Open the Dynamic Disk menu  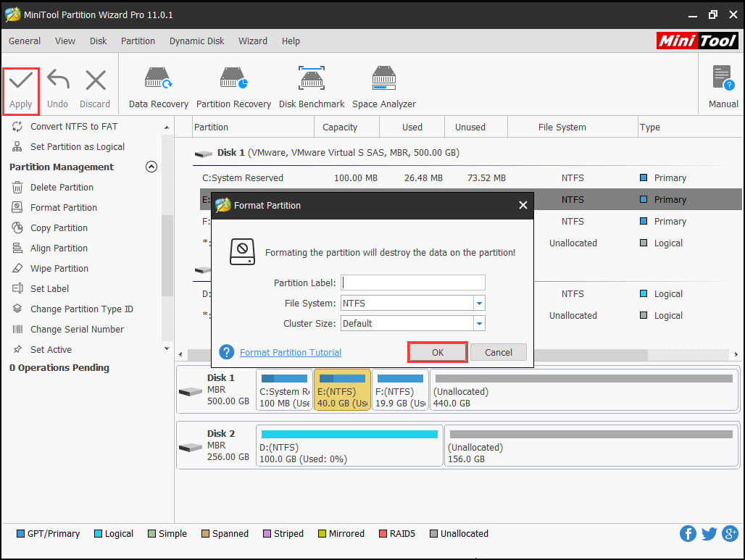tap(196, 41)
